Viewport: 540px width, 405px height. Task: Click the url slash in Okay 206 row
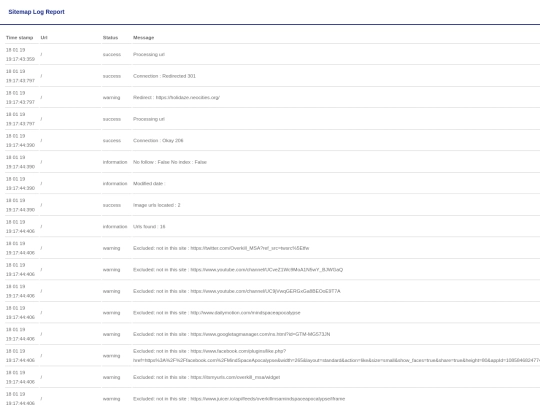coord(41,140)
